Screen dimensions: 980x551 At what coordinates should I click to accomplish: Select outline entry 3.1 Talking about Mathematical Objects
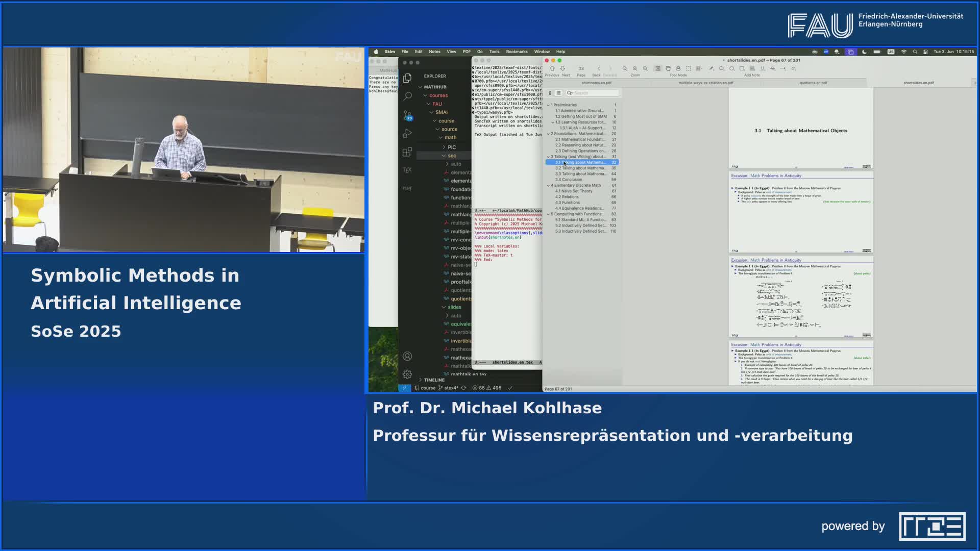[583, 162]
